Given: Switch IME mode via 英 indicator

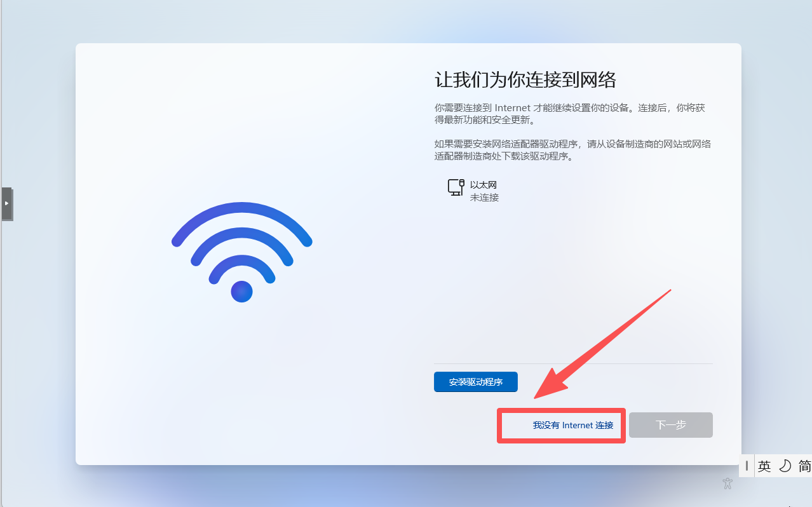Looking at the screenshot, I should [764, 466].
